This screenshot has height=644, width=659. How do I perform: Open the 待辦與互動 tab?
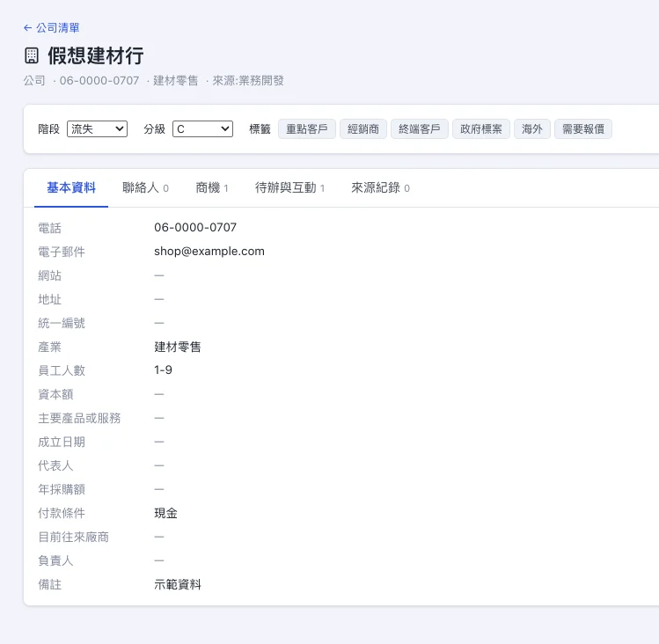(x=289, y=187)
